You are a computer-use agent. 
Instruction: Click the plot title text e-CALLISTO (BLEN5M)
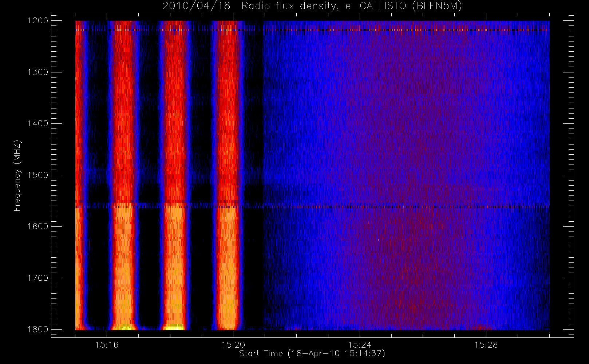point(403,6)
